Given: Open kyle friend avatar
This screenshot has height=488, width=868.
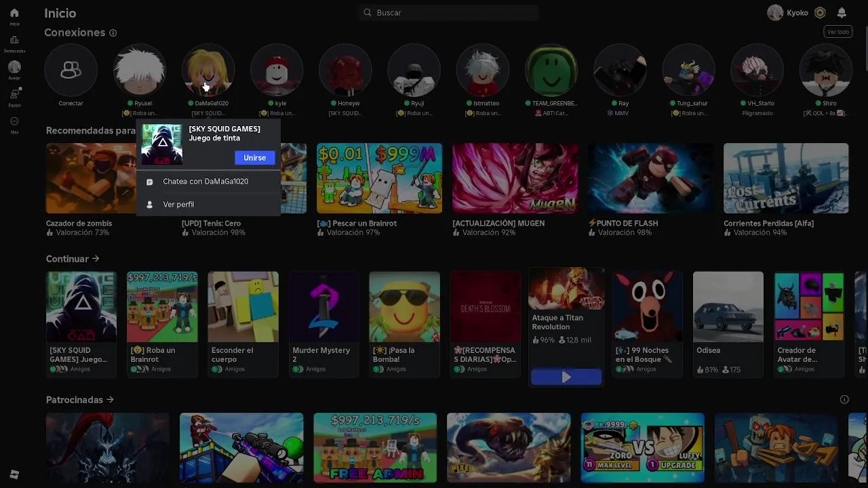Looking at the screenshot, I should click(x=277, y=70).
